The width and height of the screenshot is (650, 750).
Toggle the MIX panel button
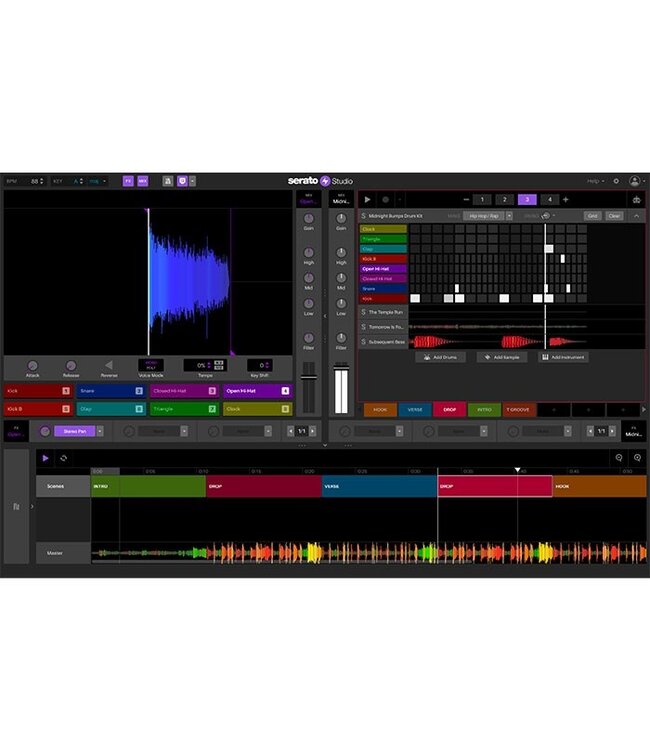pyautogui.click(x=143, y=181)
